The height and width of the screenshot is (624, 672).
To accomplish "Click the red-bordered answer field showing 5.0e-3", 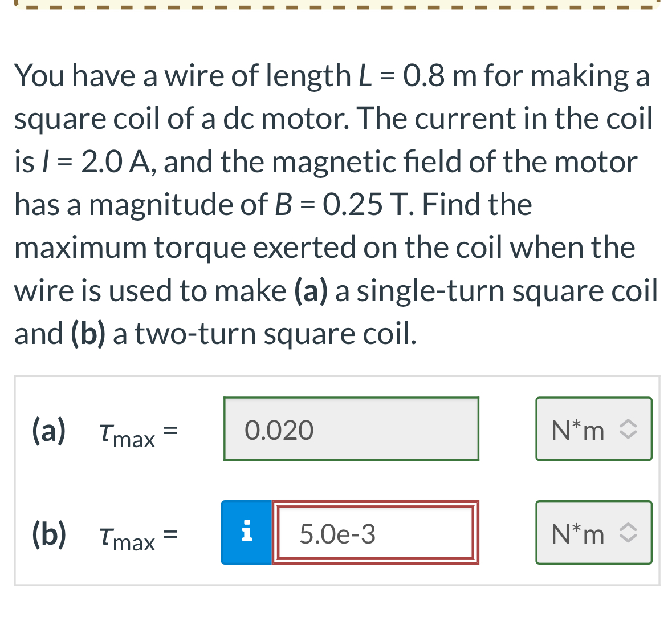I will point(376,533).
